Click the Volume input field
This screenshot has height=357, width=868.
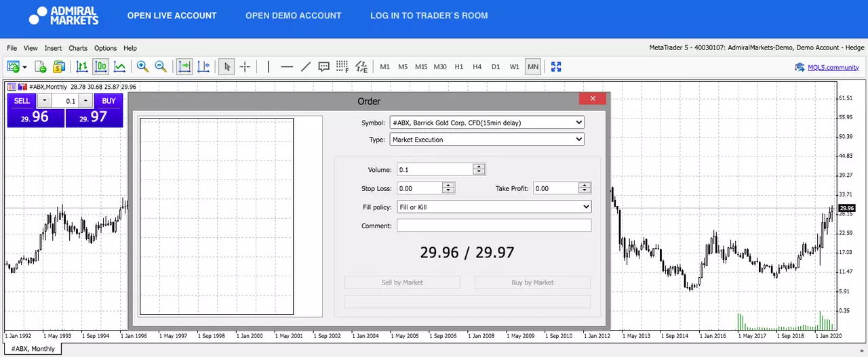pos(435,169)
